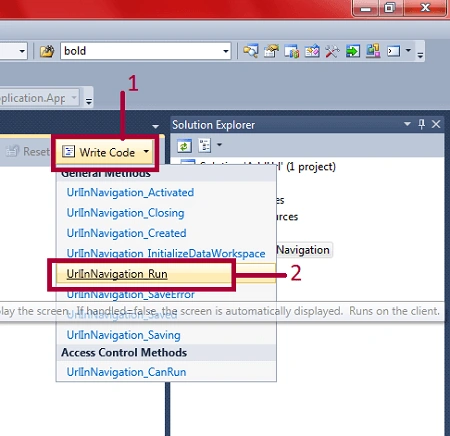450x436 pixels.
Task: Click the Find in Files folder icon
Action: 47,51
